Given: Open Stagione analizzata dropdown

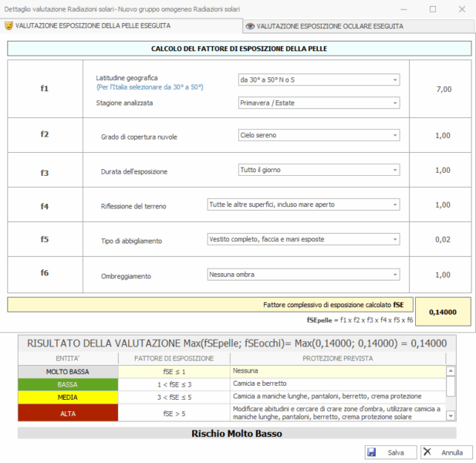Looking at the screenshot, I should tap(319, 103).
